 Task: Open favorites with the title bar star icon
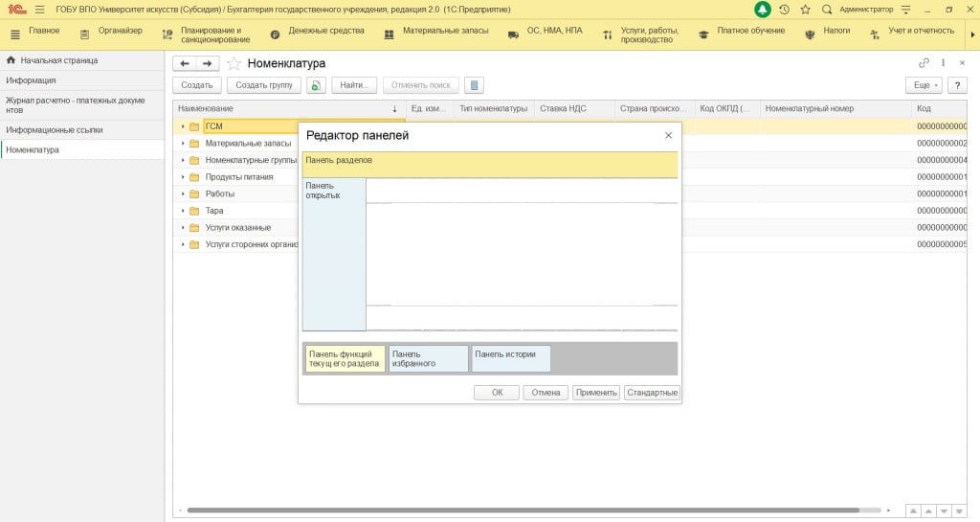coord(805,10)
